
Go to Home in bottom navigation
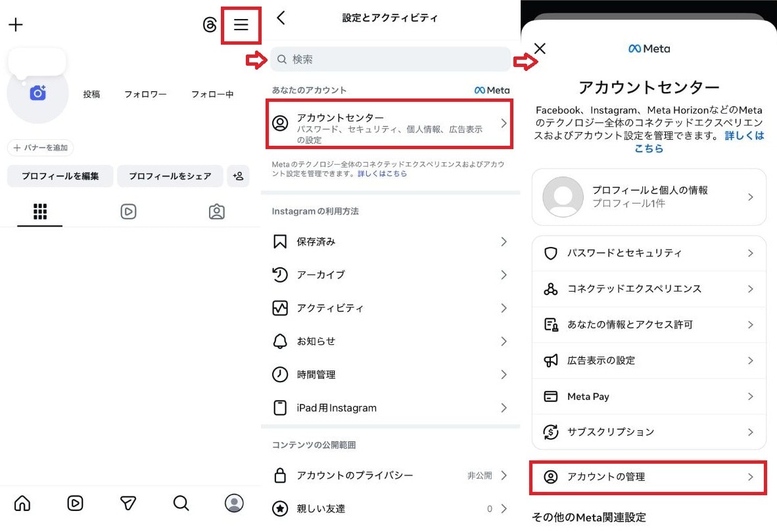tap(22, 503)
